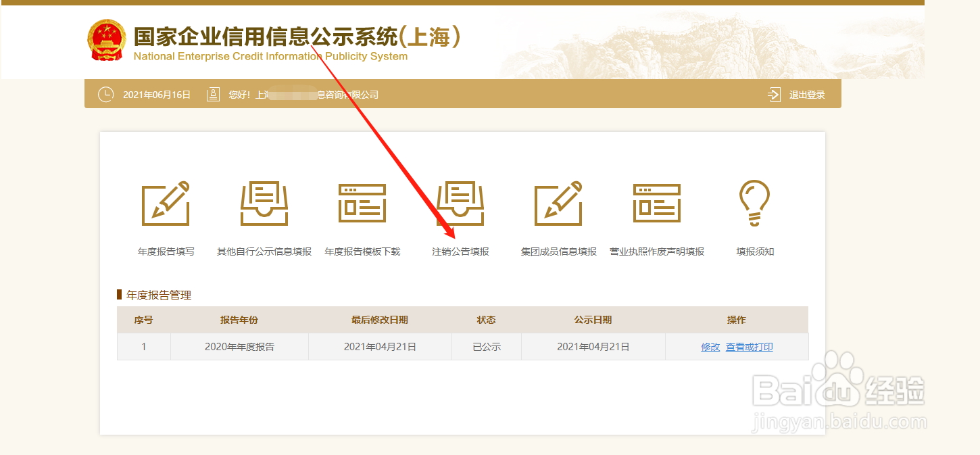Select the 营业执照作废声明填报 page icon
The height and width of the screenshot is (455, 980).
point(656,201)
